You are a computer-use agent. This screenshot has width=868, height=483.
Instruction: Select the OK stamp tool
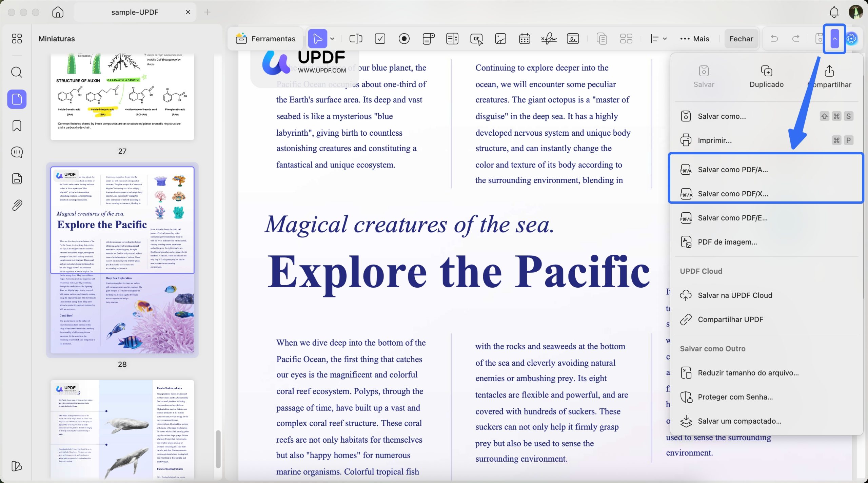(x=476, y=38)
